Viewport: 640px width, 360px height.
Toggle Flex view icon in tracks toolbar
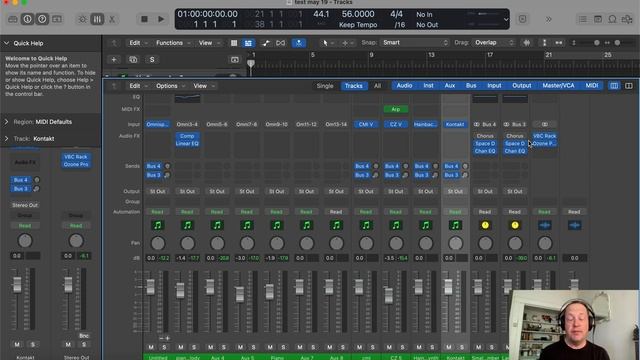pyautogui.click(x=280, y=43)
